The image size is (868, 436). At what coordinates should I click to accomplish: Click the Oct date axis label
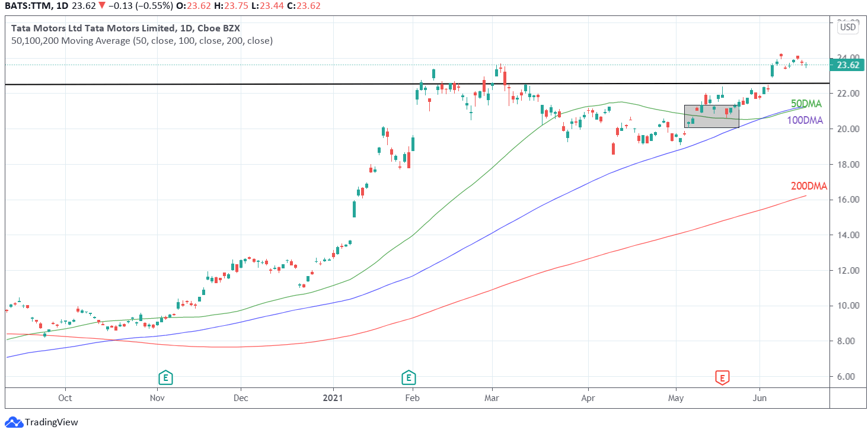(x=65, y=397)
